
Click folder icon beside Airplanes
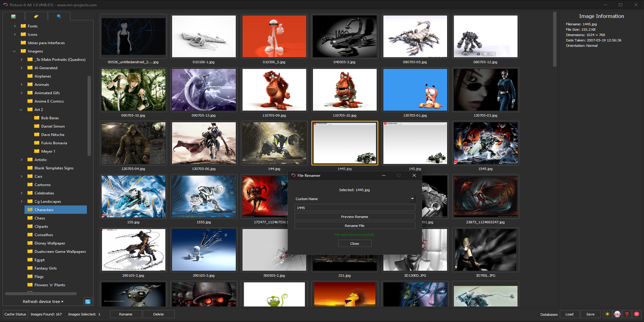[x=30, y=76]
